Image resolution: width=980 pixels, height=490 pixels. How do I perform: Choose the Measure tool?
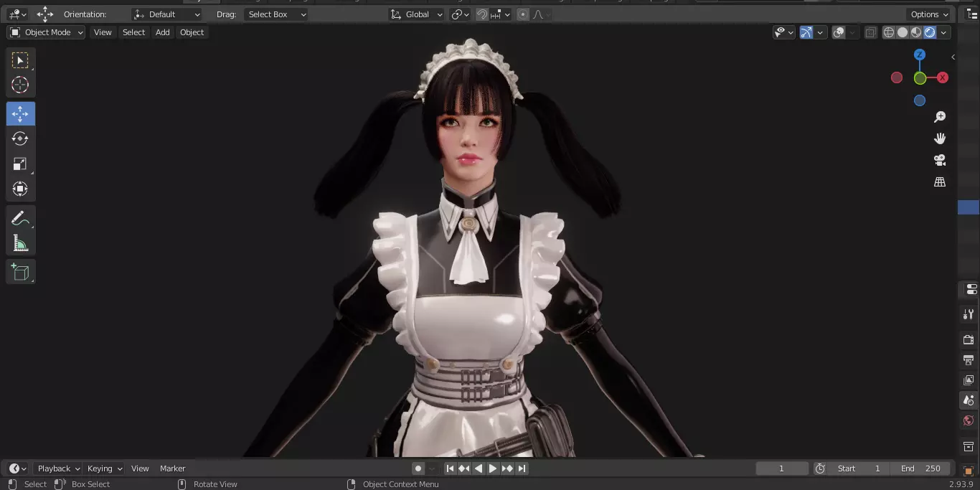[20, 243]
